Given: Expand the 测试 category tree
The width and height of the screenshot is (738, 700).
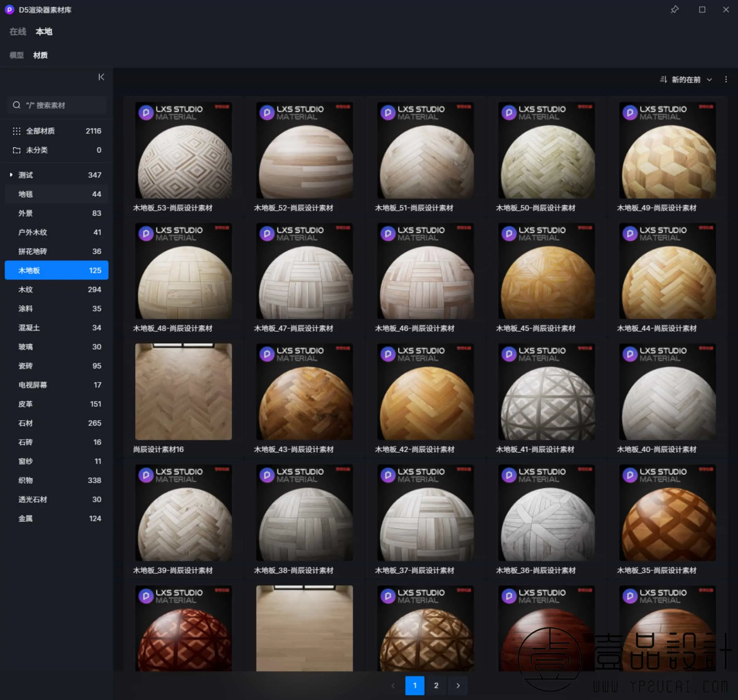Looking at the screenshot, I should coord(11,175).
